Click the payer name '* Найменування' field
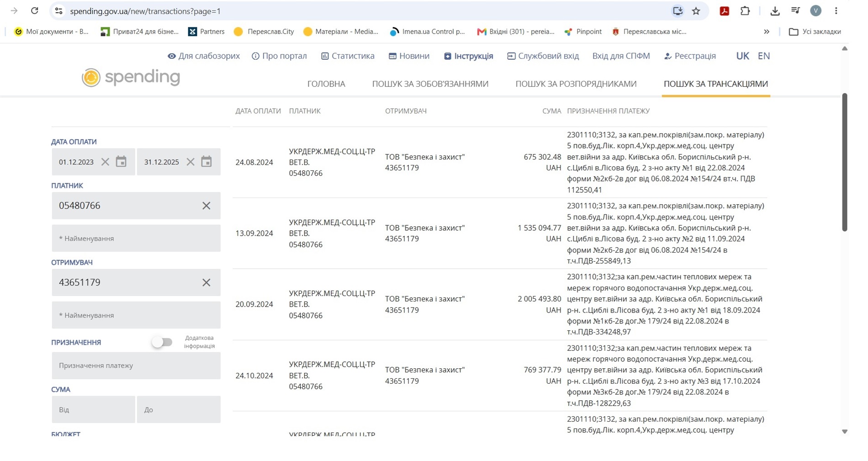The height and width of the screenshot is (461, 868). [x=136, y=238]
